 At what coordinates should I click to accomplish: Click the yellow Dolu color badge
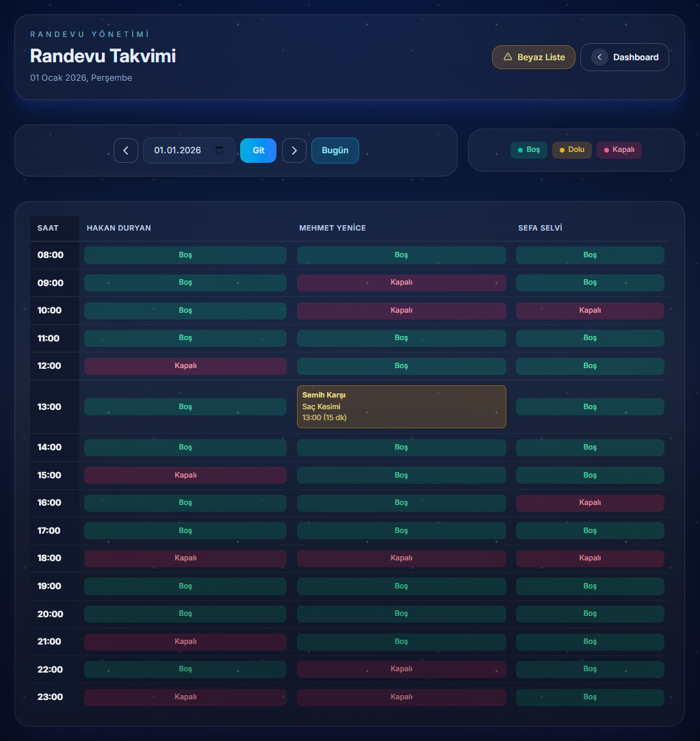point(571,149)
